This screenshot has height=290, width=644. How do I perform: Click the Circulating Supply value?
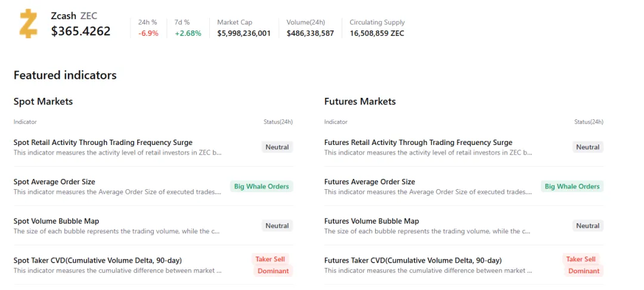[x=377, y=33]
